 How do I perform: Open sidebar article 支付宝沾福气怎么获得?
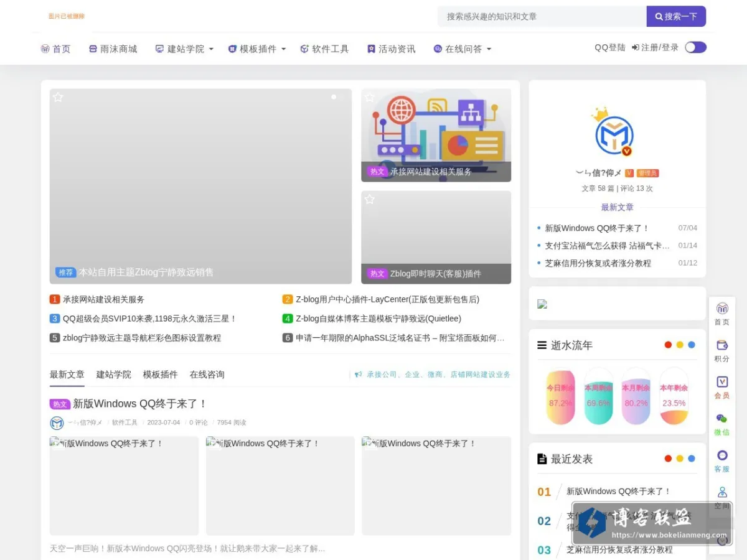pos(608,246)
